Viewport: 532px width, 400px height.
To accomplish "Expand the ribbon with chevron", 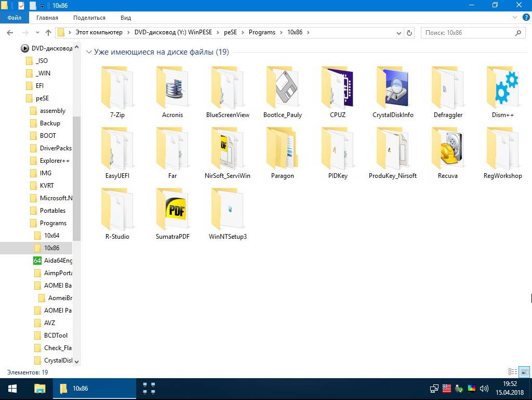I will pos(515,17).
